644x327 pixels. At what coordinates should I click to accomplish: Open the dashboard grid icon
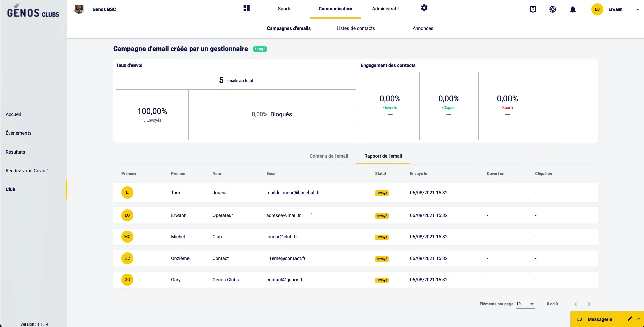tap(247, 8)
